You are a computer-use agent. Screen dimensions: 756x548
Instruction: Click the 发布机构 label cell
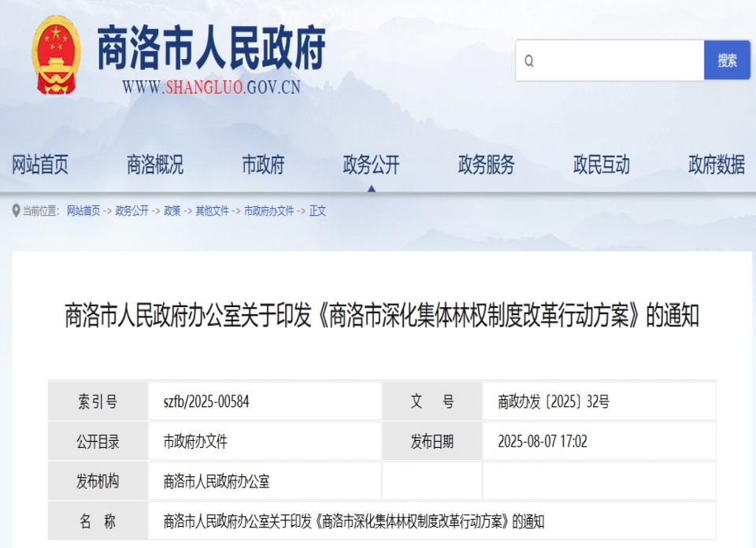pyautogui.click(x=98, y=481)
